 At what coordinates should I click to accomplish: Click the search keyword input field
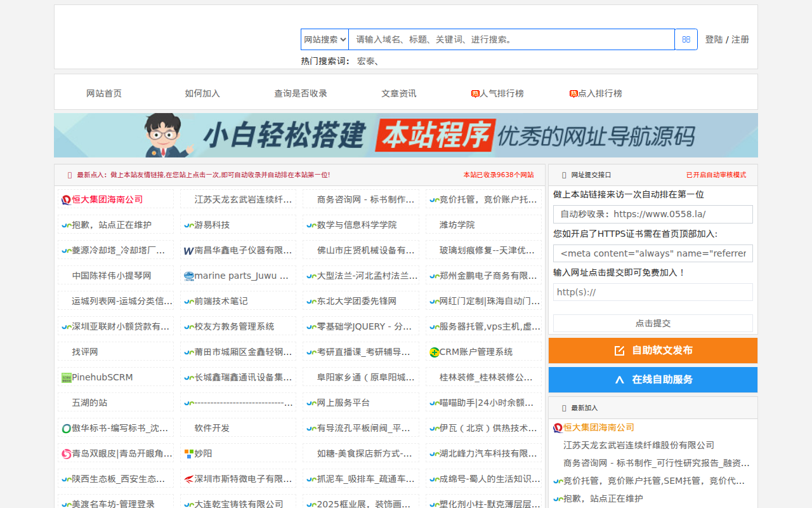(x=511, y=39)
